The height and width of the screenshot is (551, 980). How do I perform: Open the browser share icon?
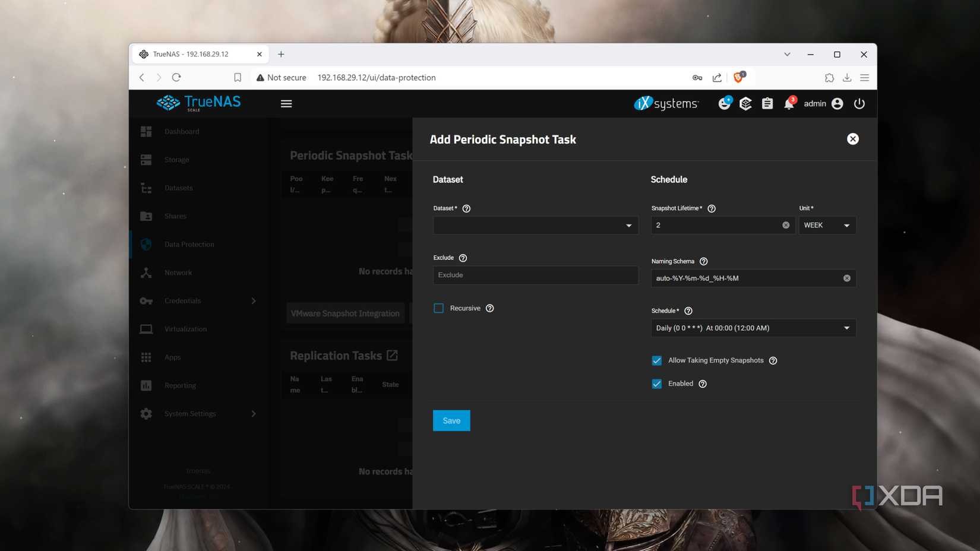click(x=717, y=78)
